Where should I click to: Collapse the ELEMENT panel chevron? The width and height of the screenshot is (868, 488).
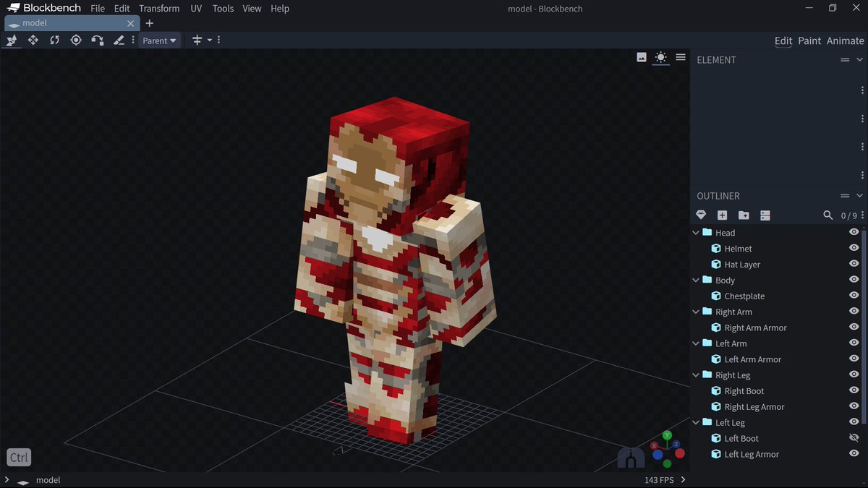(x=859, y=60)
